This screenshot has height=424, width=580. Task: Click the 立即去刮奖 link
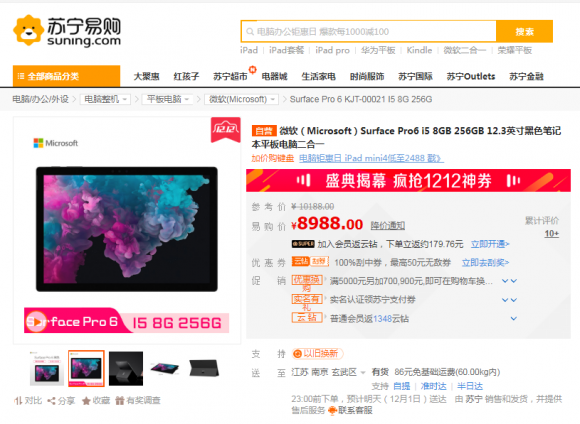pos(485,263)
